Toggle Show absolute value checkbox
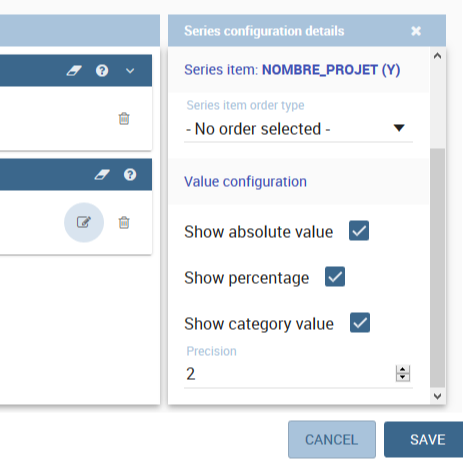473x459 pixels. click(359, 230)
